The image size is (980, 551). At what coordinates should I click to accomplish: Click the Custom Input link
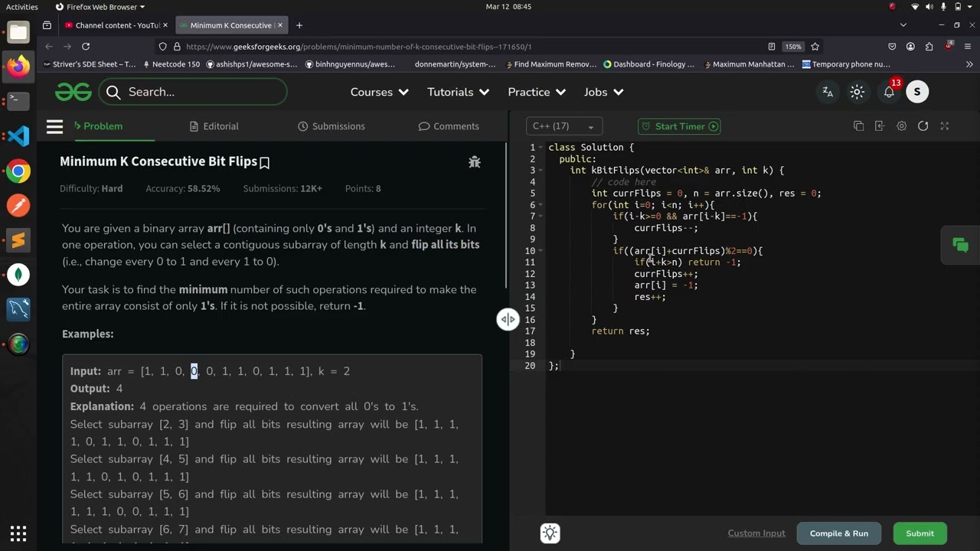coord(756,533)
